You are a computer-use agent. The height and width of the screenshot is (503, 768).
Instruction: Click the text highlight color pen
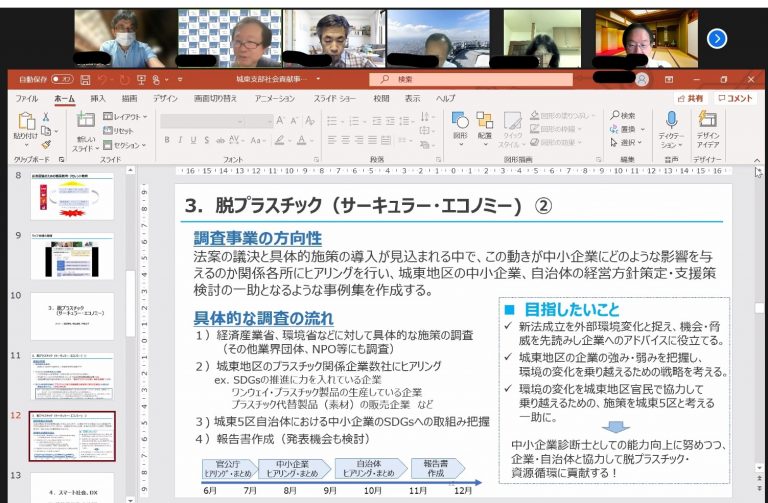[279, 141]
